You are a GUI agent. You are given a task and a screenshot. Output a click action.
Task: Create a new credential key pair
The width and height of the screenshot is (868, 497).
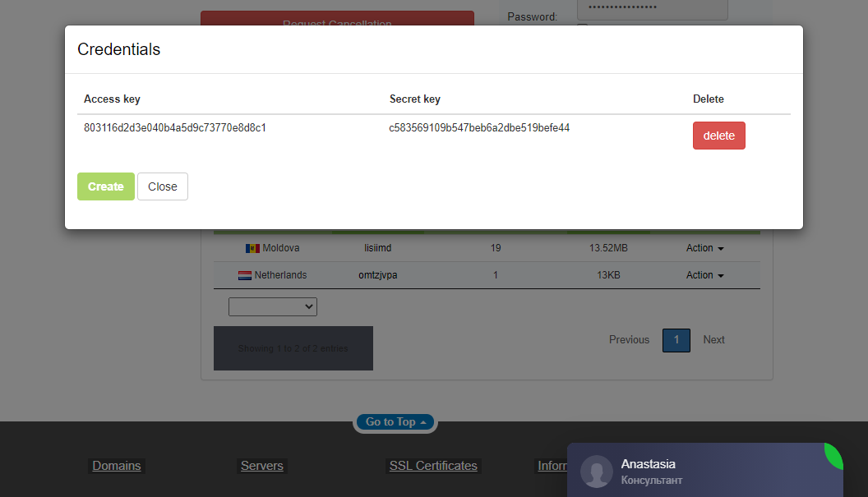tap(106, 186)
